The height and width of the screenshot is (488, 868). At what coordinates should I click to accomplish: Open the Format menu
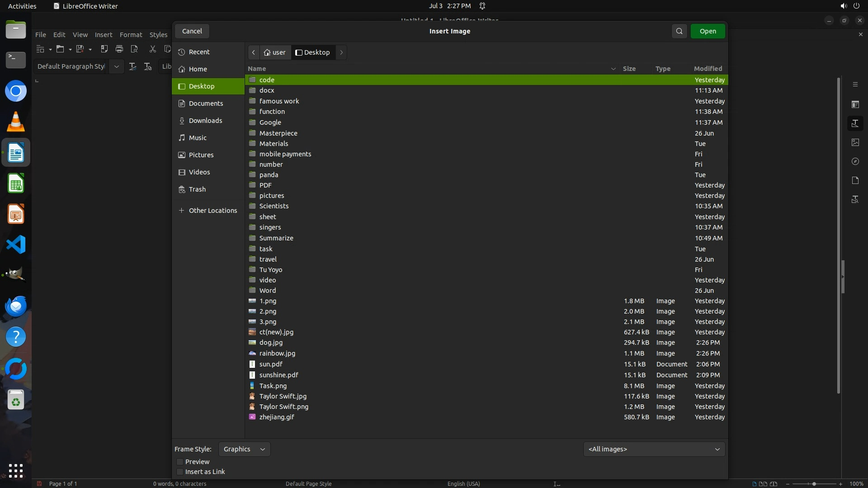pyautogui.click(x=131, y=35)
